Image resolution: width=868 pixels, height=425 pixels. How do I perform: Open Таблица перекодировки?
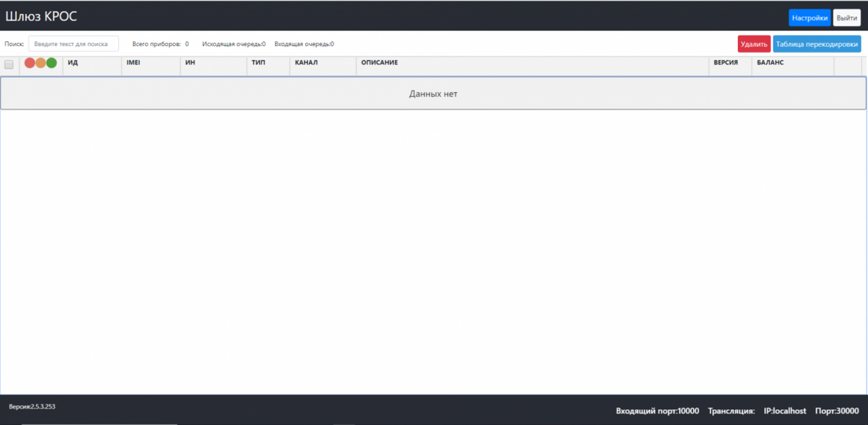(x=816, y=44)
